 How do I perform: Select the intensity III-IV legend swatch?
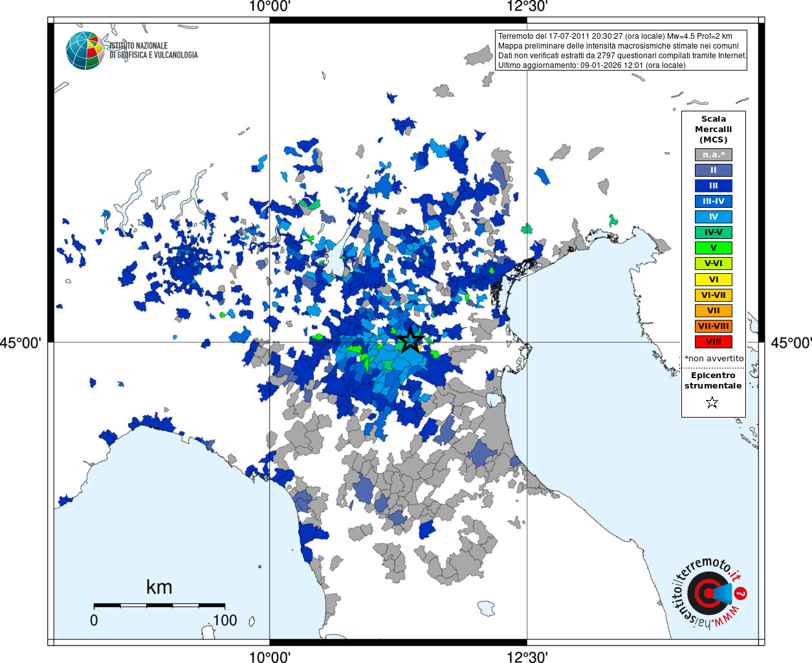[713, 201]
